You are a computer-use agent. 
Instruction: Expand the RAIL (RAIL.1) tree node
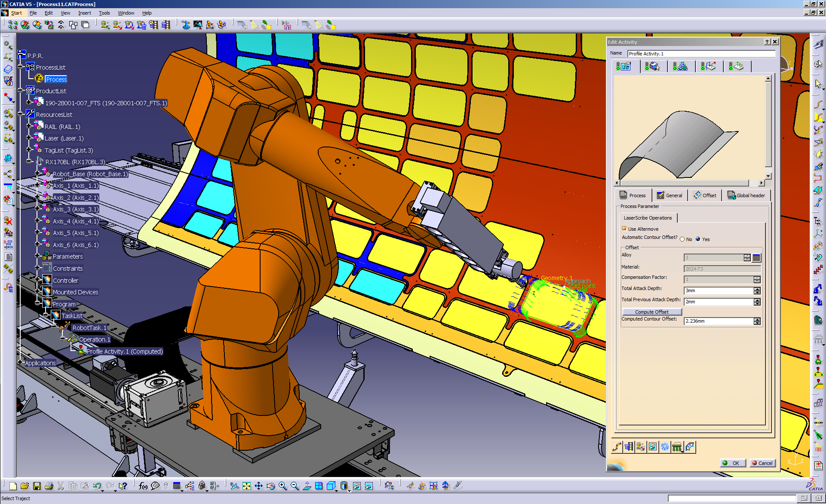(29, 126)
